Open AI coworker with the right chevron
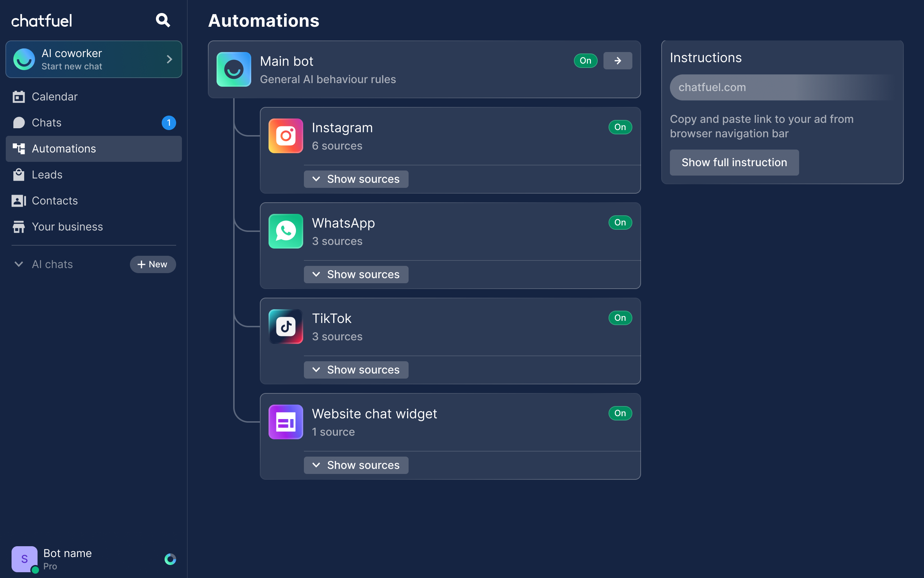 pyautogui.click(x=170, y=59)
